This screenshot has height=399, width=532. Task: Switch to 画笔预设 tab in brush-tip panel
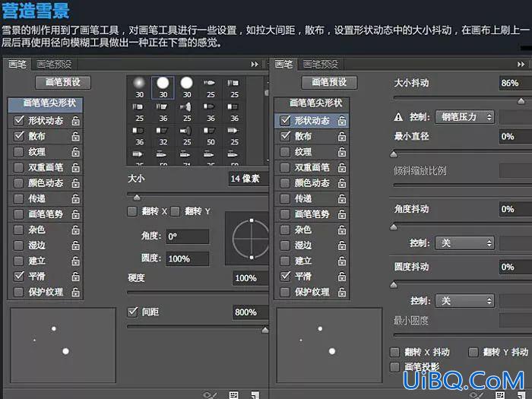(54, 64)
